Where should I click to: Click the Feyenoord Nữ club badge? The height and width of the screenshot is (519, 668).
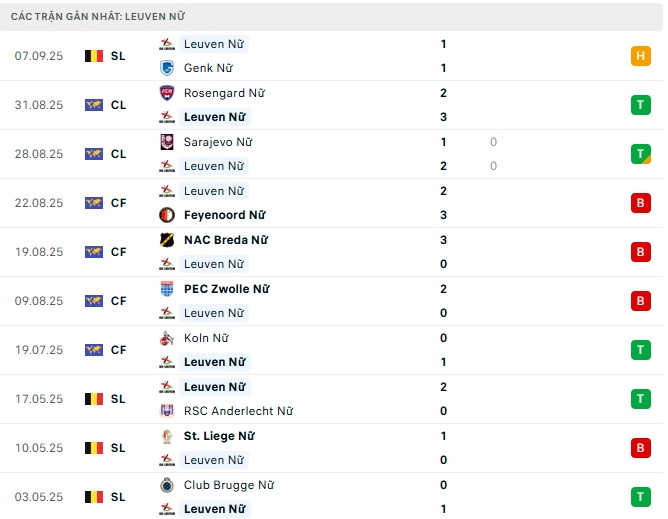[x=167, y=215]
